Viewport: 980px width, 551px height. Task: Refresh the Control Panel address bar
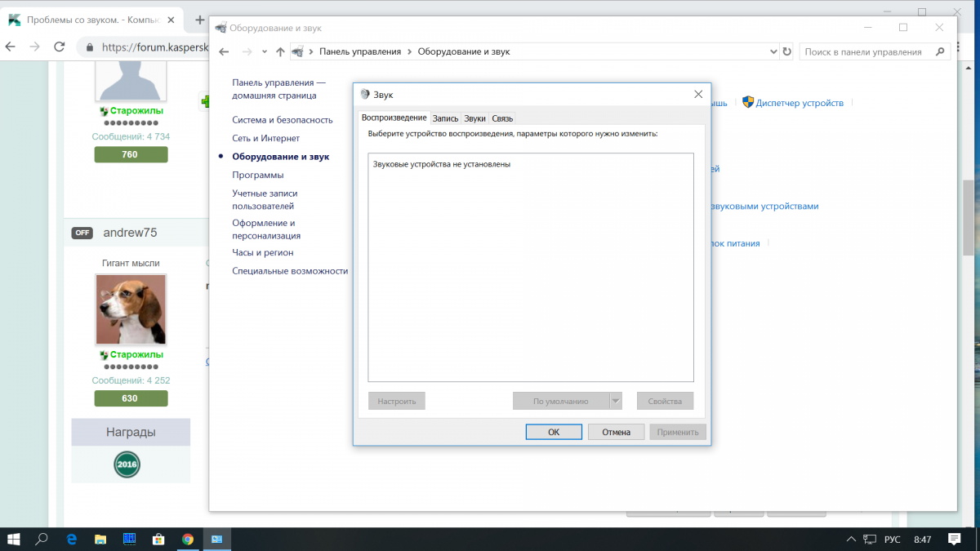pyautogui.click(x=786, y=51)
